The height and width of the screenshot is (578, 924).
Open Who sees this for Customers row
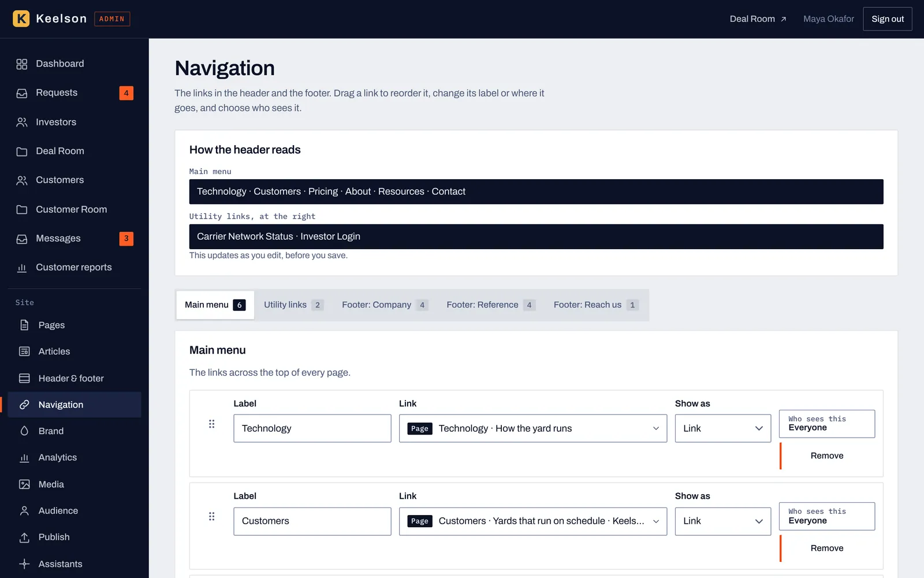pos(827,516)
